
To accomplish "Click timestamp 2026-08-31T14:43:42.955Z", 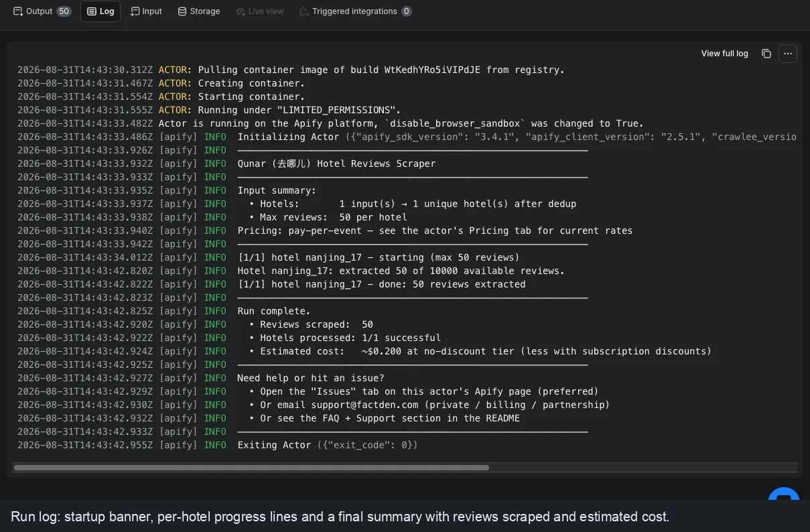I will [85, 445].
